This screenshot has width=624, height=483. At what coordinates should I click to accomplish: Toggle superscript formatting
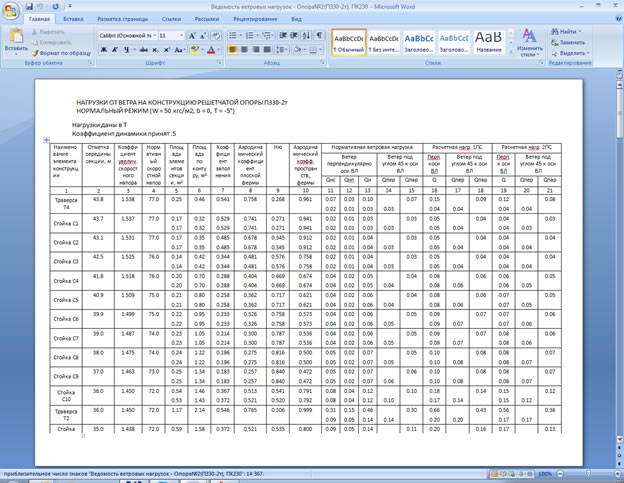tap(167, 50)
